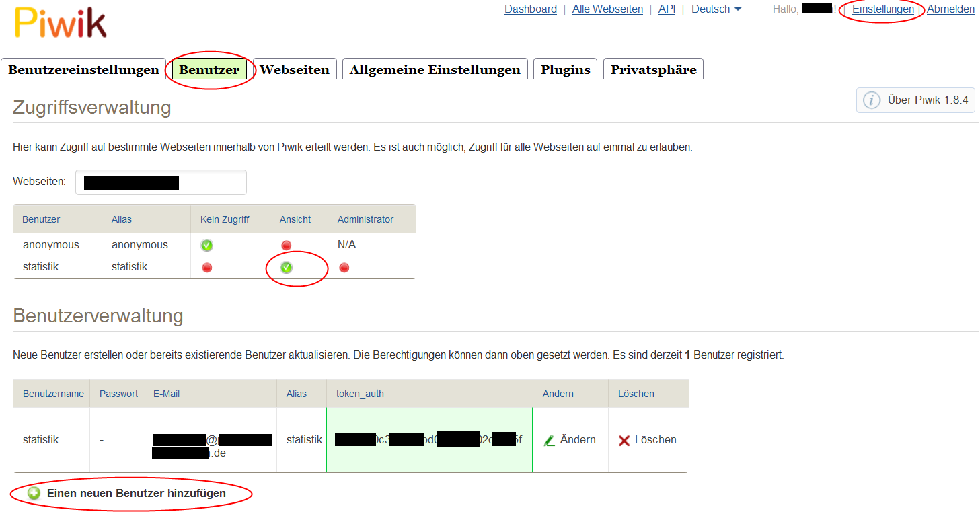Click the Abmelden link
Image resolution: width=980 pixels, height=522 pixels.
click(x=950, y=9)
